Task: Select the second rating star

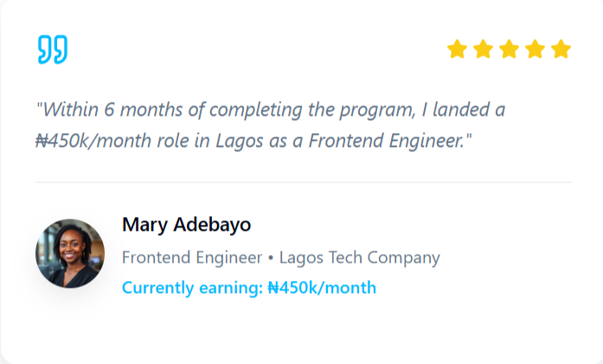Action: 483,49
